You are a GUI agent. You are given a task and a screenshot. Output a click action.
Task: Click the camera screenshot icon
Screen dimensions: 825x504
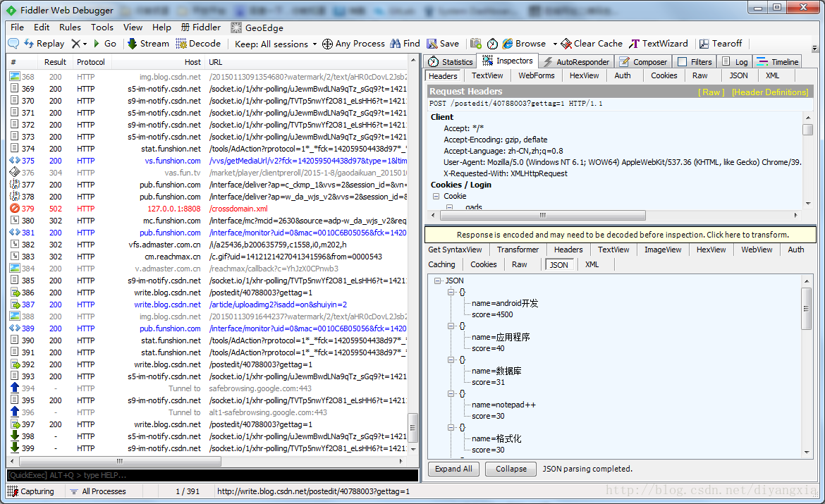[x=476, y=44]
